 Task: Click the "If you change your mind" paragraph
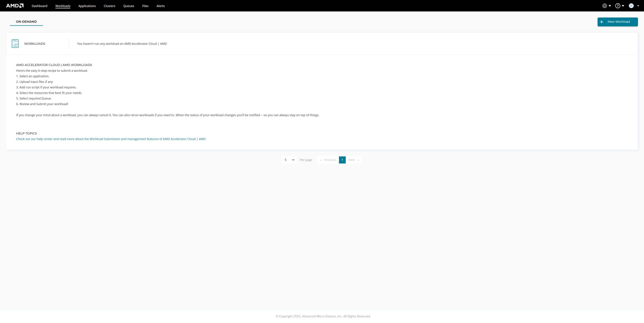coord(167,115)
